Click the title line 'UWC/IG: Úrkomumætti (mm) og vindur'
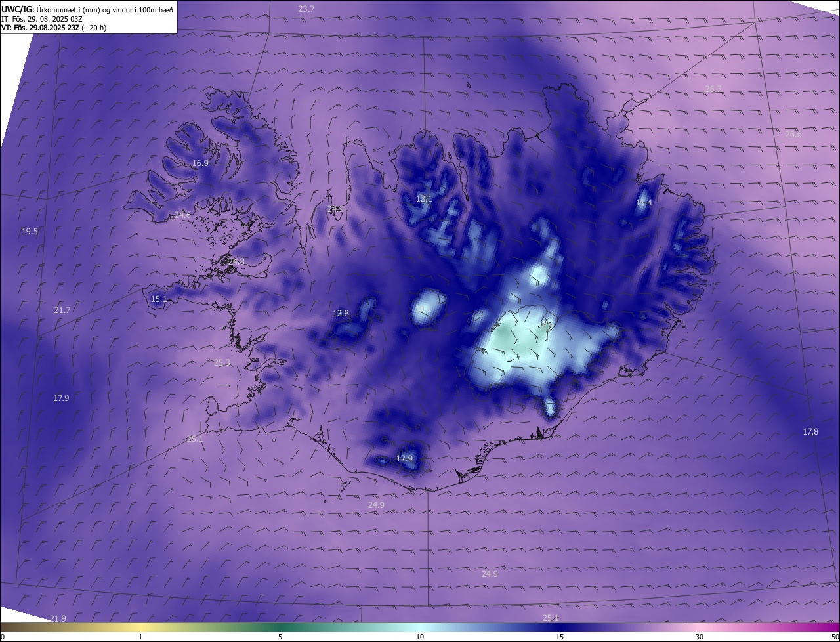This screenshot has height=642, width=840. (87, 9)
